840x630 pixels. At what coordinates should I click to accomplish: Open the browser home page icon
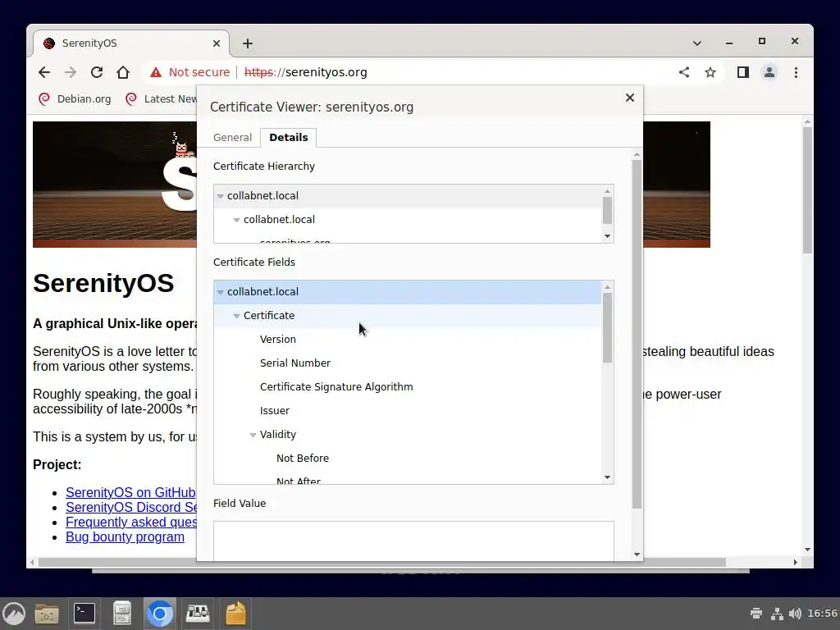coord(123,72)
